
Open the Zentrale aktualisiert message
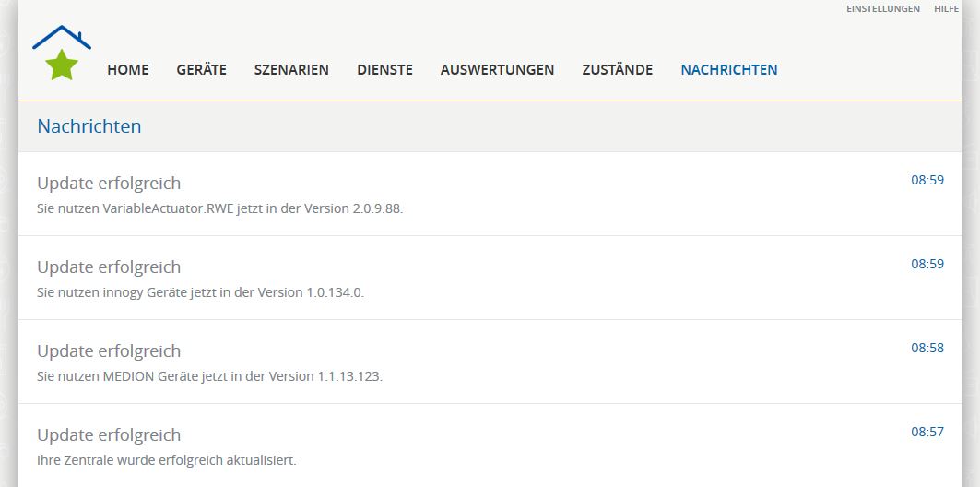tap(109, 434)
